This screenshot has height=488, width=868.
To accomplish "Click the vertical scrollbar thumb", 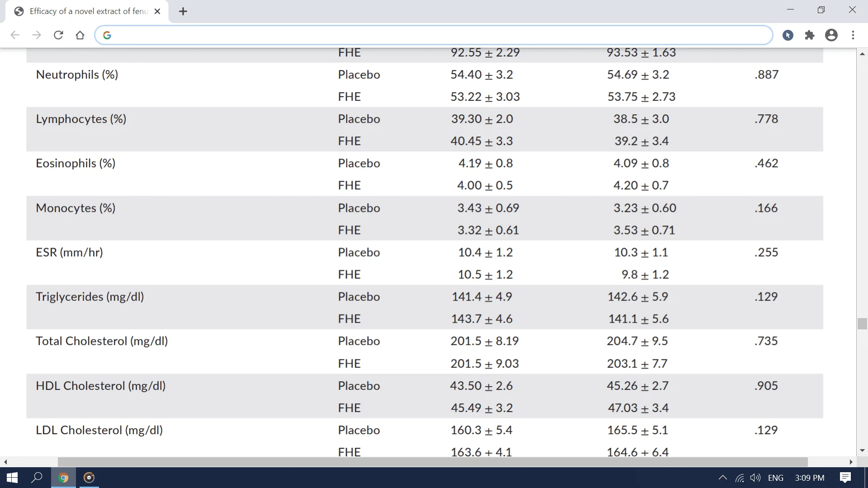I will point(862,324).
